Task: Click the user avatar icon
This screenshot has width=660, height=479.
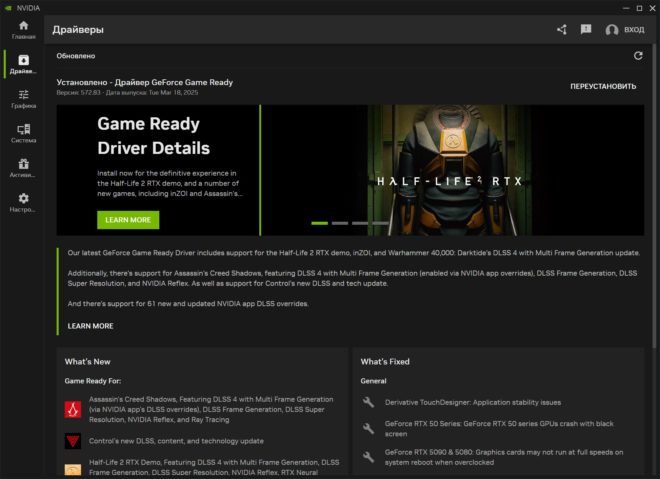Action: pyautogui.click(x=612, y=29)
